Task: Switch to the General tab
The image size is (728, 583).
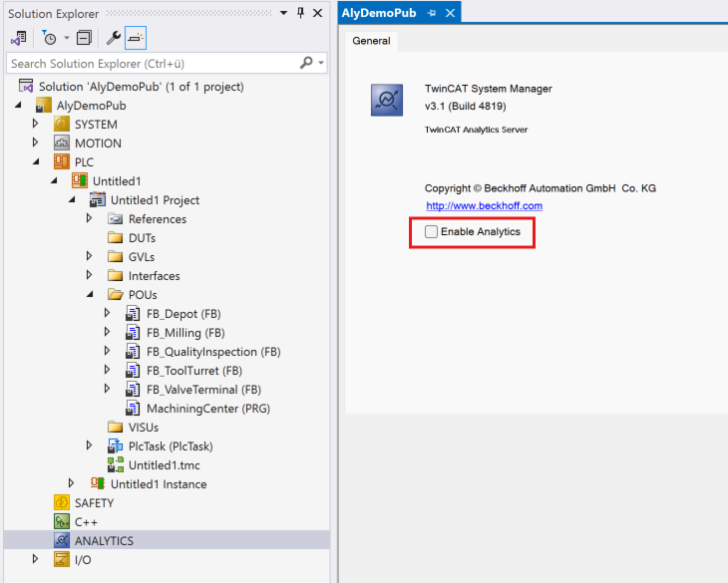Action: [x=372, y=42]
